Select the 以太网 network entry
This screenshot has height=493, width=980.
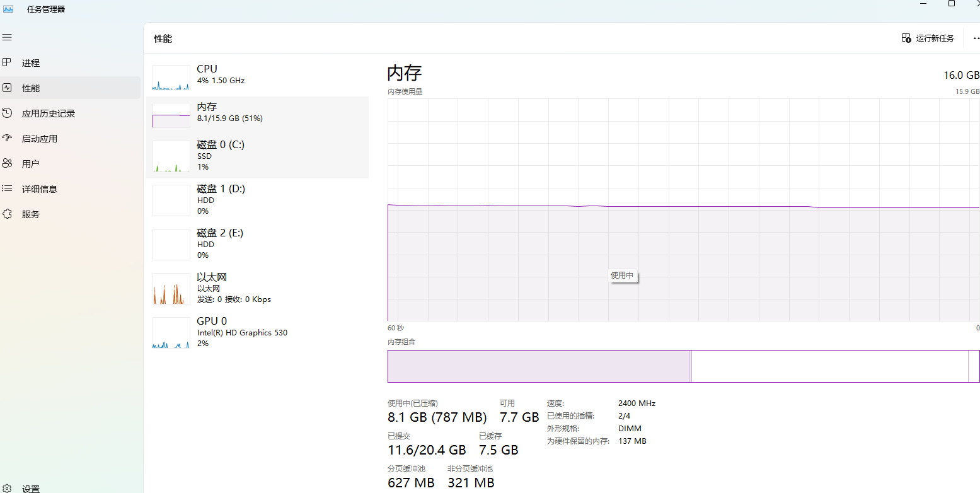pyautogui.click(x=257, y=288)
